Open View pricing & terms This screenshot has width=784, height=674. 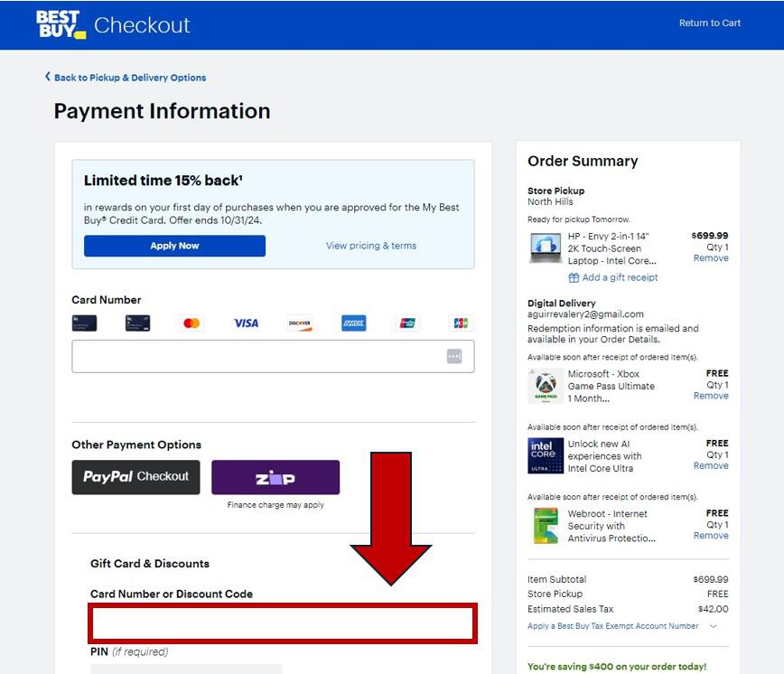tap(371, 246)
